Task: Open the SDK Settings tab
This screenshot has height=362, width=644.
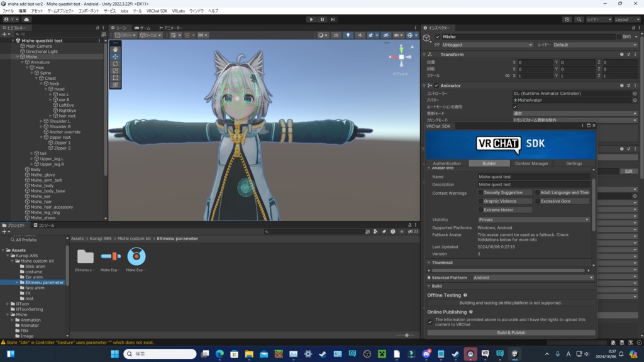Action: [x=574, y=163]
